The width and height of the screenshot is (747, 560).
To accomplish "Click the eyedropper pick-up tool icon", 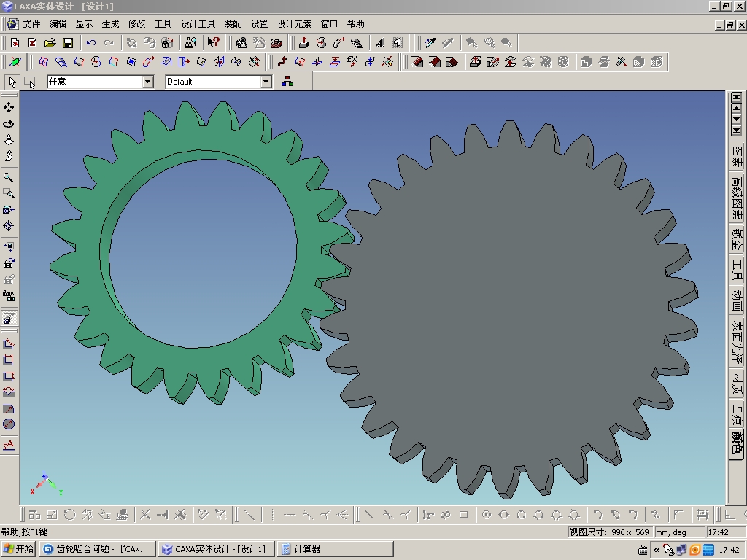I will (430, 43).
